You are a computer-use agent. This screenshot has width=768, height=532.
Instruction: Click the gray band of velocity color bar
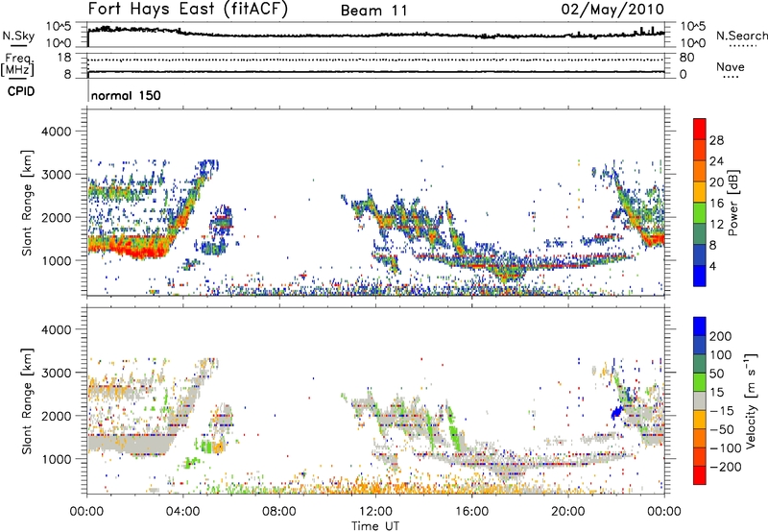[x=700, y=401]
